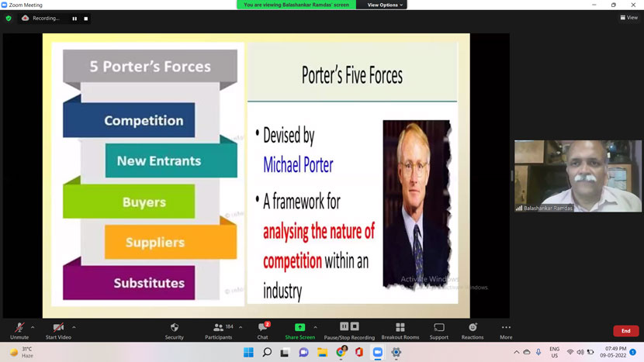Click the red End meeting button
644x362 pixels.
coord(625,331)
